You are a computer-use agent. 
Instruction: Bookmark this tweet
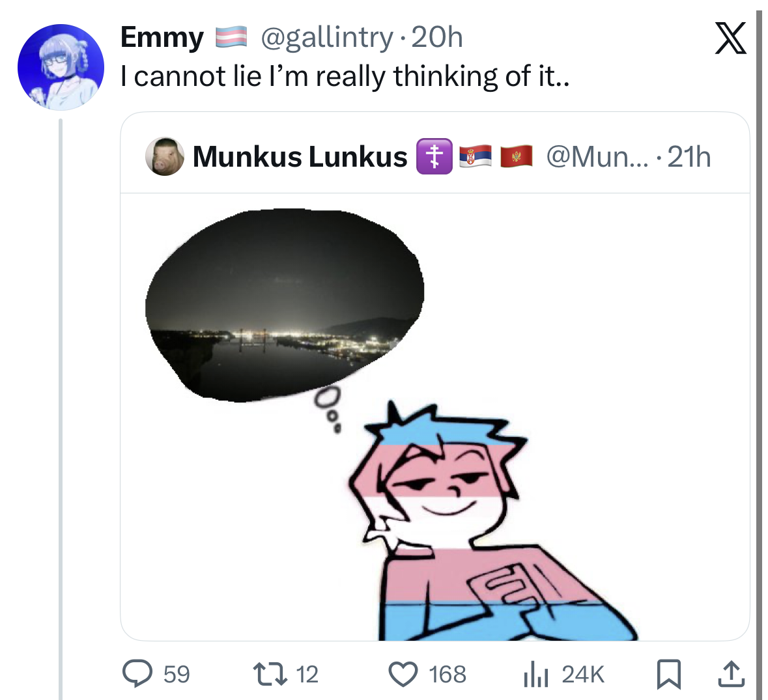668,674
